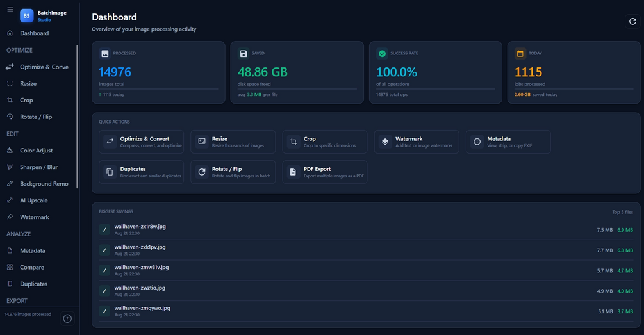
Task: Open the Rotate / Flip quick action title
Action: pyautogui.click(x=227, y=169)
